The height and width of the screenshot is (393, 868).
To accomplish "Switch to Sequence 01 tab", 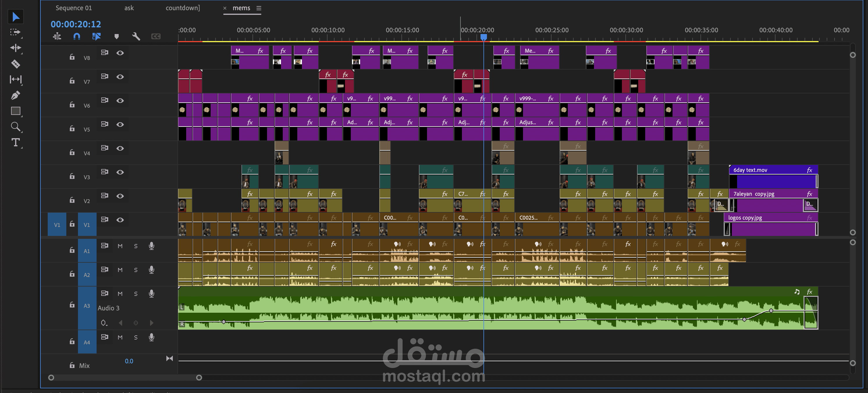I will 74,8.
